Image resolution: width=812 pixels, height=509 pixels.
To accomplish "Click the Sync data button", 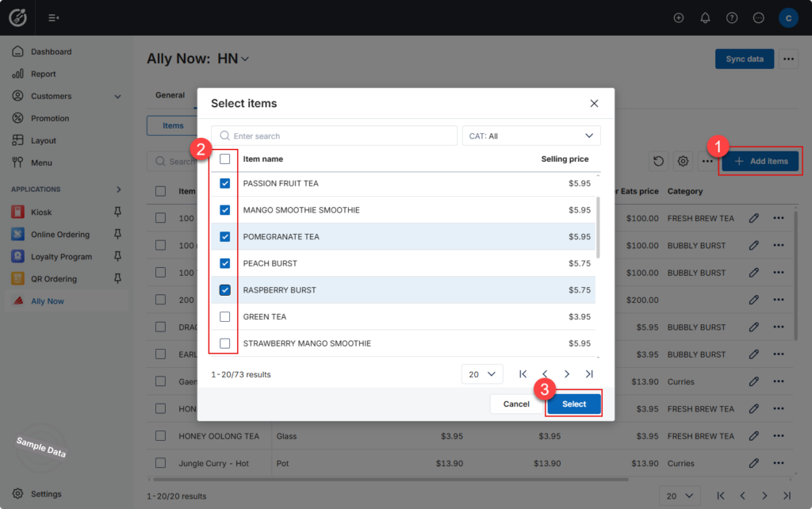I will click(x=744, y=59).
